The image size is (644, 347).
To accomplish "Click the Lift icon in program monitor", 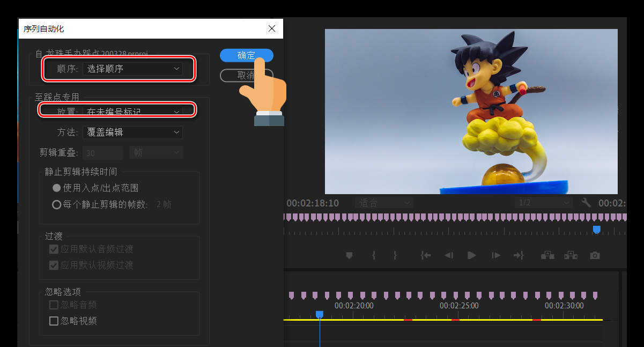I will pos(547,255).
